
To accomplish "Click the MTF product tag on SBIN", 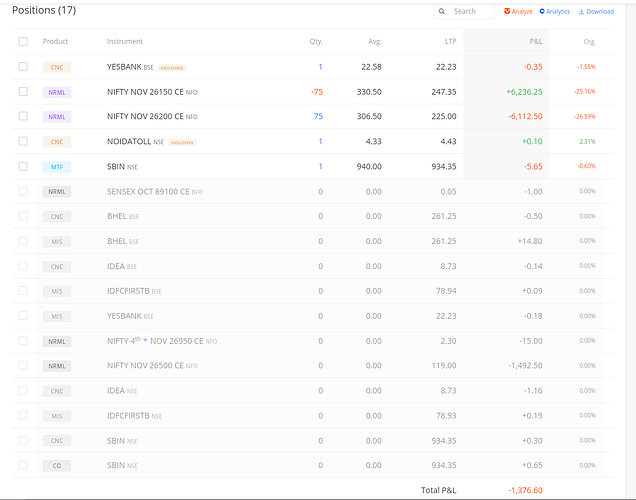I will pos(57,166).
